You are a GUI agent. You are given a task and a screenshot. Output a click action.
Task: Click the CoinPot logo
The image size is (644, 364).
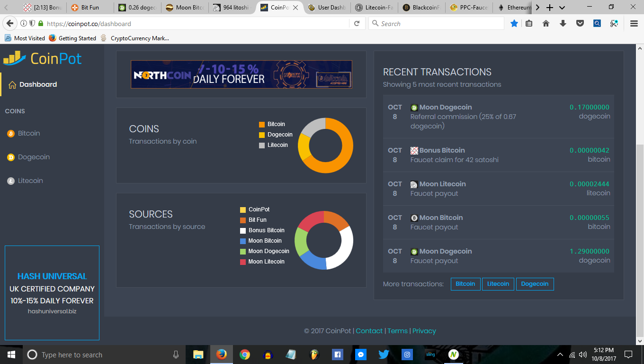[x=43, y=58]
